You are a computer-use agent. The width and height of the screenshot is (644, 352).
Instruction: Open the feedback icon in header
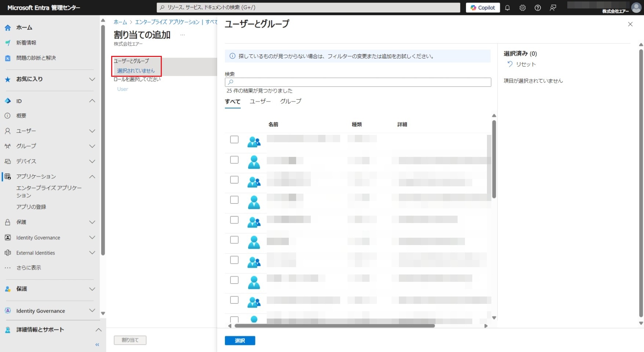pos(553,8)
